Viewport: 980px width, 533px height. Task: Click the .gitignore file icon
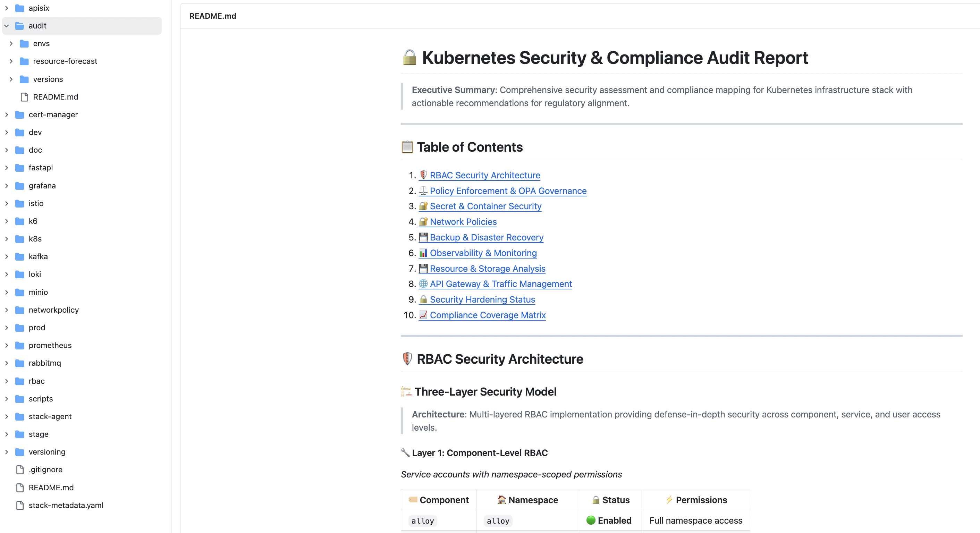coord(20,469)
